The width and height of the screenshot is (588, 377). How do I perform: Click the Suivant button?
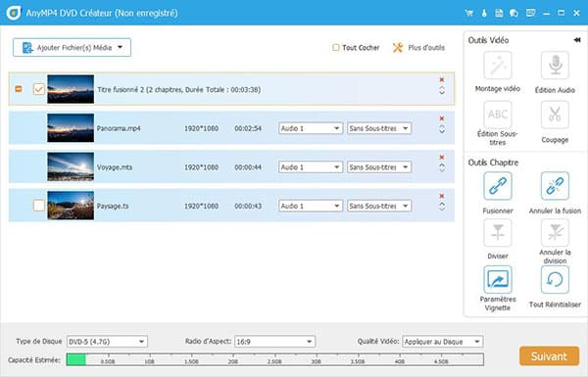pos(549,356)
